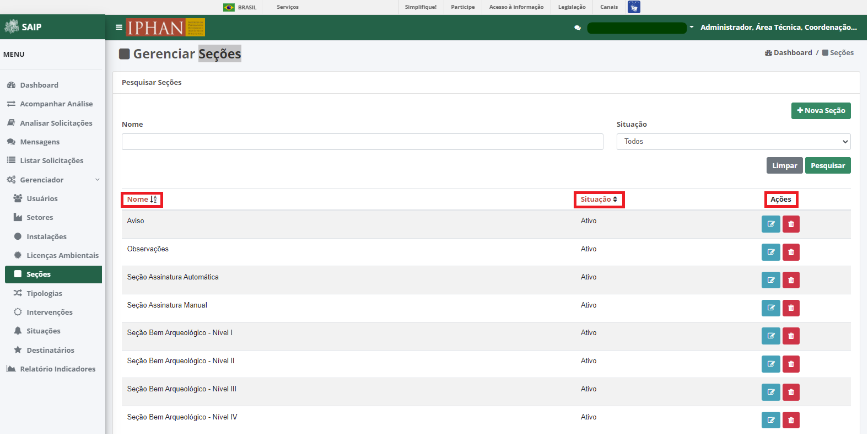Delete Seção Assinatura Manual

[791, 308]
